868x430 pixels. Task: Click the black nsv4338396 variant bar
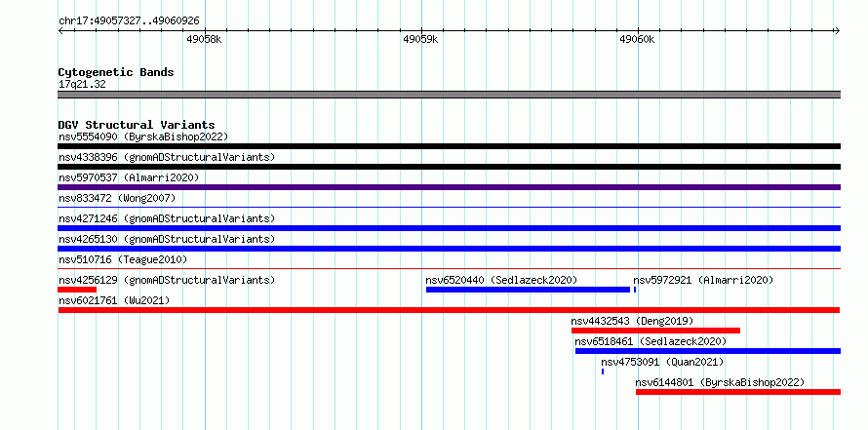449,167
